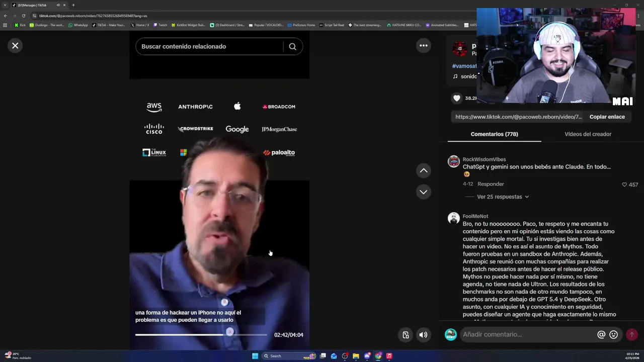Screen dimensions: 644x362
Task: Open Discord from the taskbar
Action: [x=367, y=356]
